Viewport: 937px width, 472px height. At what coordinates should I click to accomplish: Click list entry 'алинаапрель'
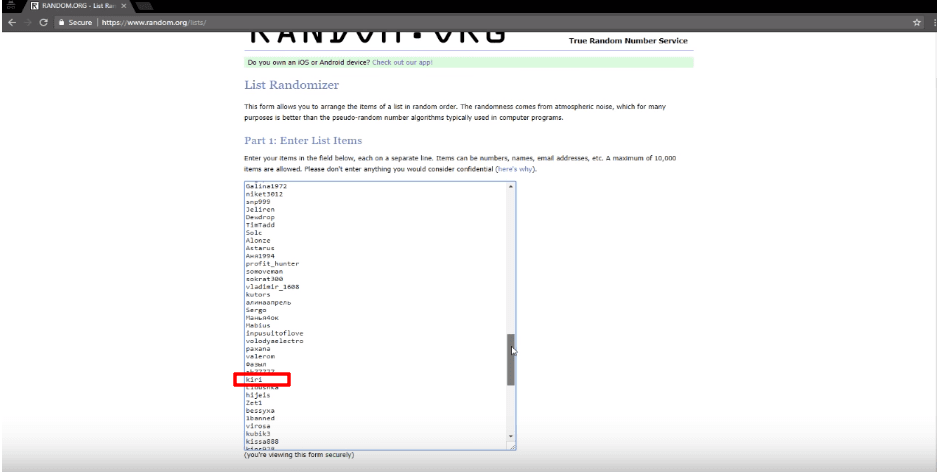(x=268, y=302)
